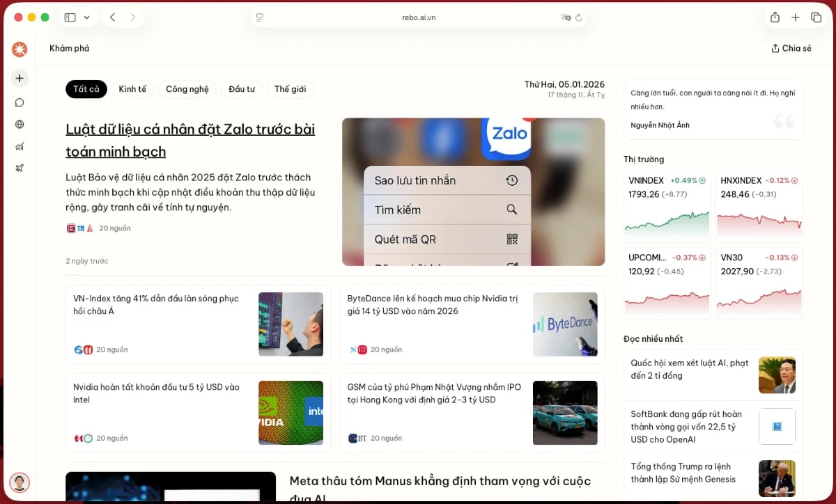The height and width of the screenshot is (504, 836).
Task: Switch to the Công nghệ tab
Action: tap(187, 89)
